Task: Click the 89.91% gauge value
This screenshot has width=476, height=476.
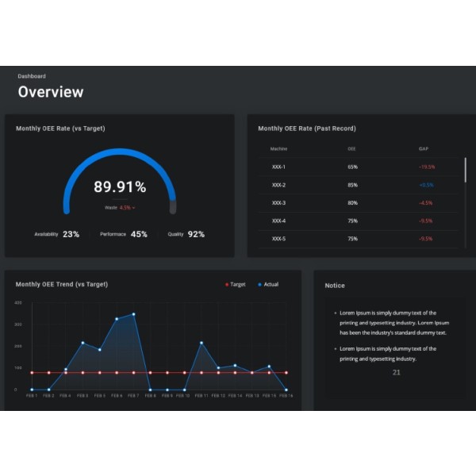Action: [120, 186]
